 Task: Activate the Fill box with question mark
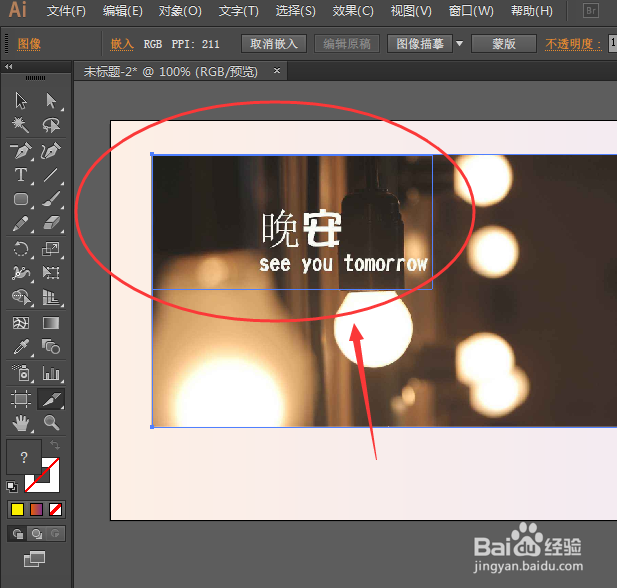24,457
